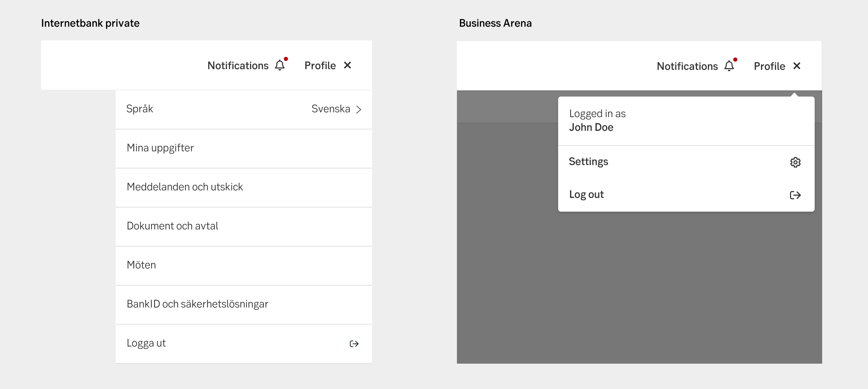Image resolution: width=868 pixels, height=389 pixels.
Task: Click the Logged in as John Doe area
Action: (x=686, y=121)
